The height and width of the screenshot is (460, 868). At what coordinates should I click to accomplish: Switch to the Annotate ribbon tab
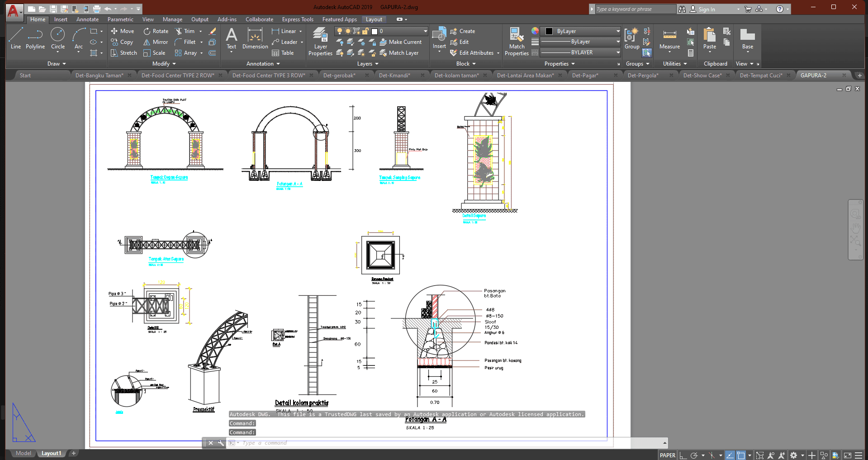tap(87, 19)
